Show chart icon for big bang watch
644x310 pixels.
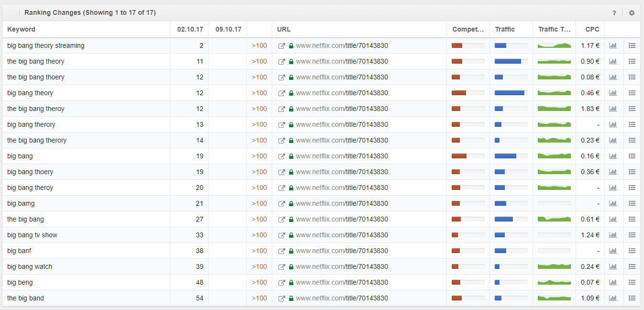click(612, 266)
